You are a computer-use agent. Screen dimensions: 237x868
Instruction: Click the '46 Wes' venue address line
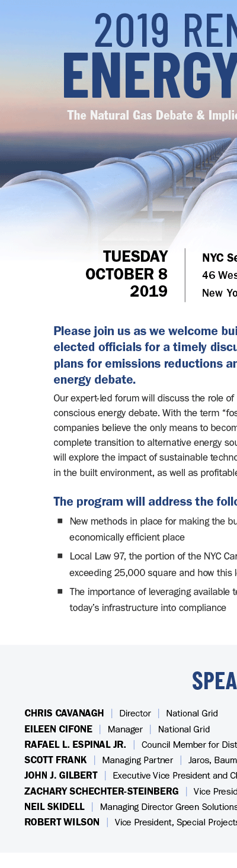pos(220,275)
